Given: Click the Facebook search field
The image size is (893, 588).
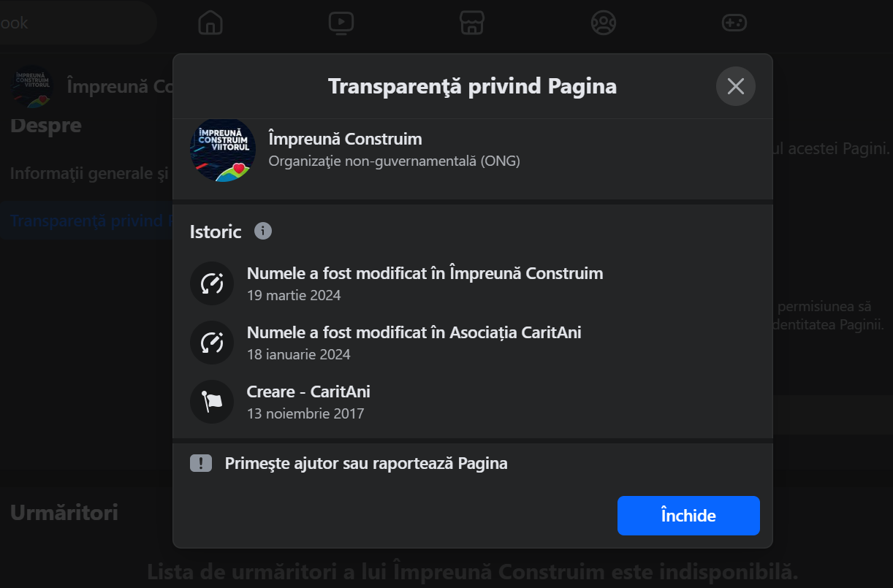Looking at the screenshot, I should (x=73, y=23).
